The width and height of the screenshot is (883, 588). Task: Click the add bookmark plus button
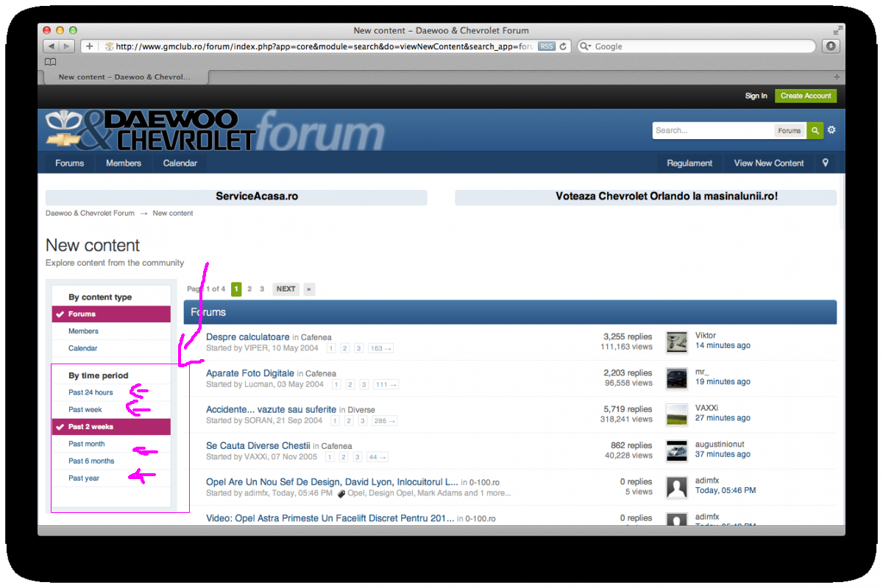pos(89,46)
